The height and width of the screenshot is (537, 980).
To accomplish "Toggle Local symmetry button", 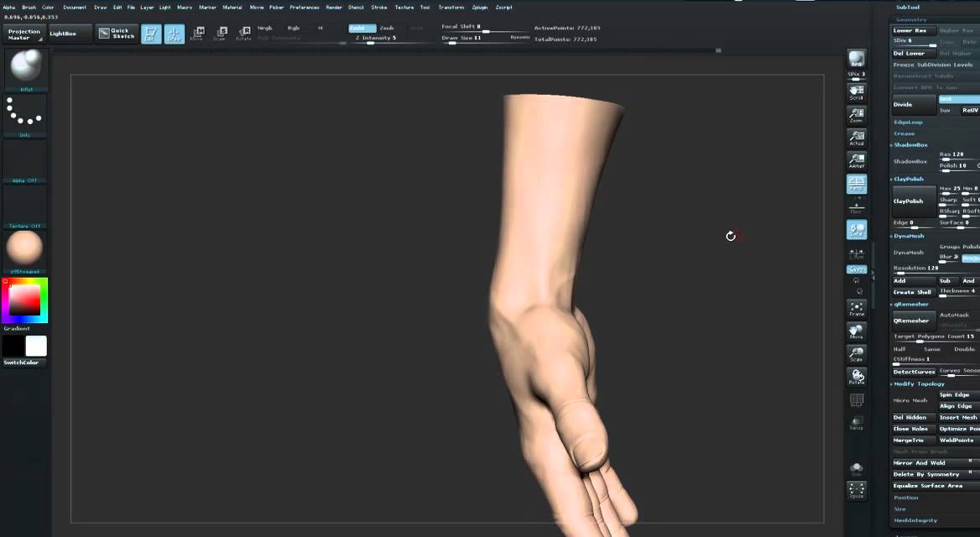I will tap(857, 229).
